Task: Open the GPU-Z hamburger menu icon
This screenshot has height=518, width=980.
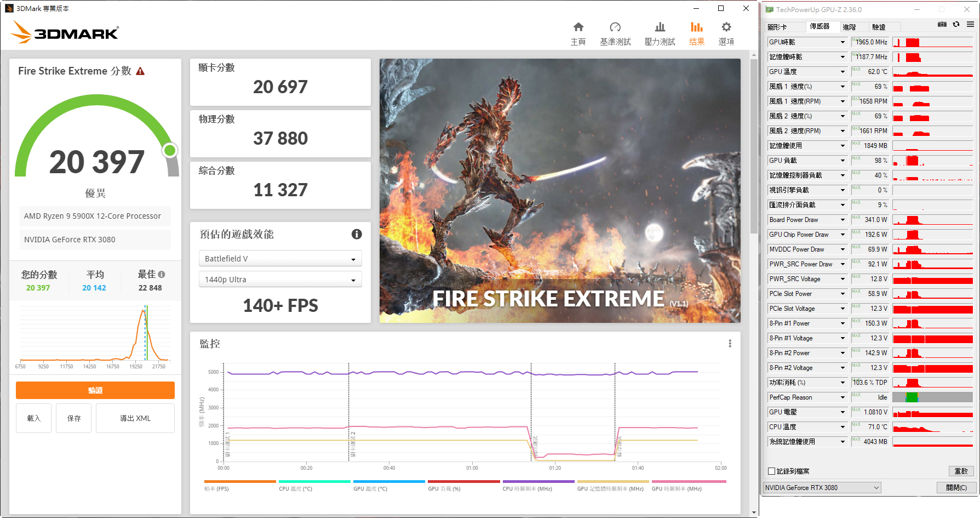Action: coord(970,24)
